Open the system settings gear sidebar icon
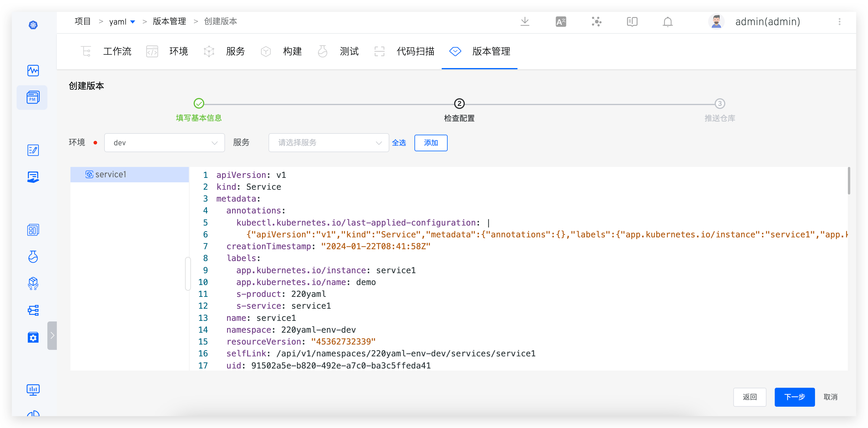 [x=33, y=337]
